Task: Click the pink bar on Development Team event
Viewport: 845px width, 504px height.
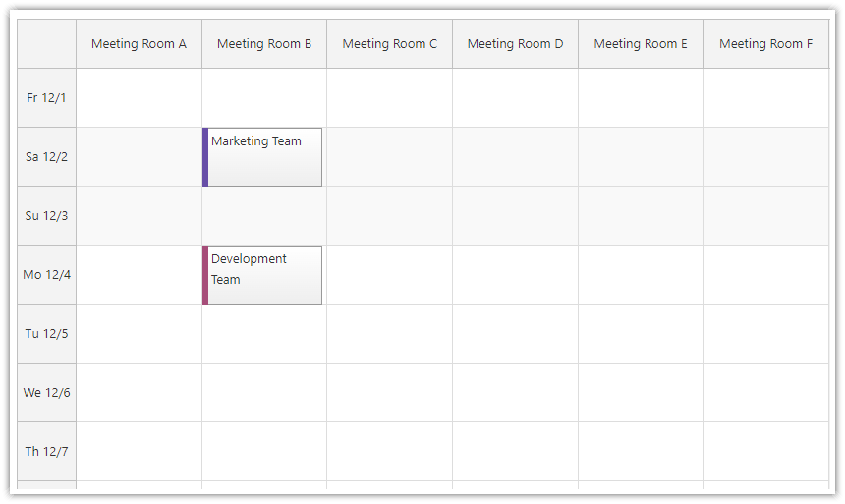Action: (x=205, y=275)
